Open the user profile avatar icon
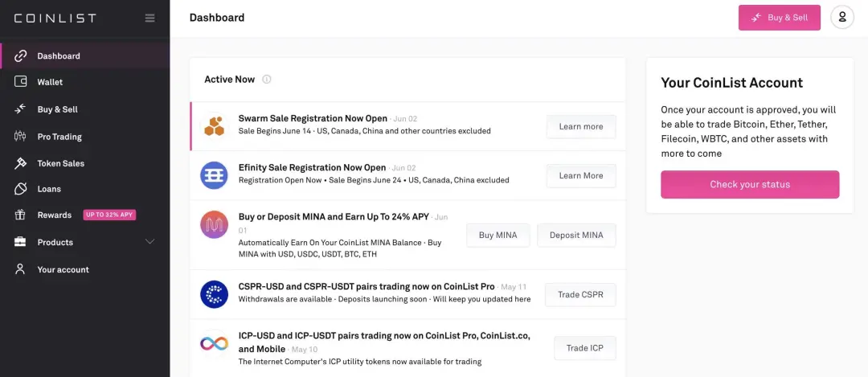The image size is (868, 377). click(842, 17)
